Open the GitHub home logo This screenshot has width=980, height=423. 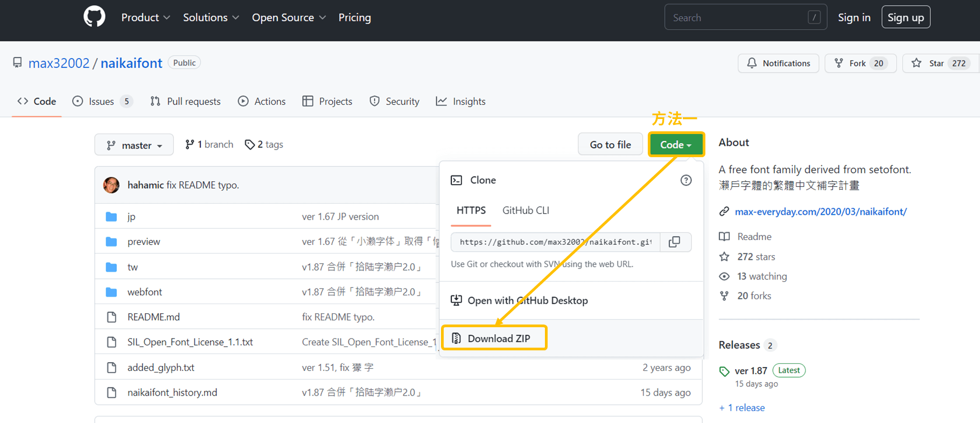(94, 17)
